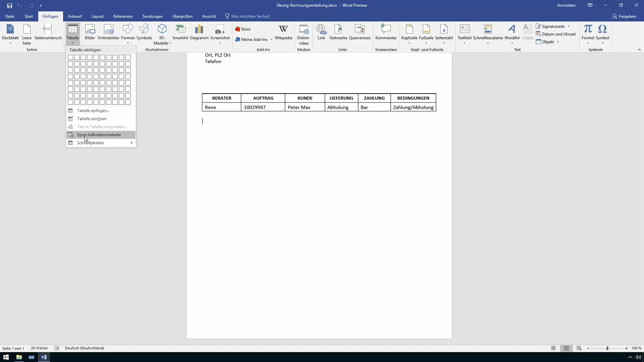The width and height of the screenshot is (644, 362).
Task: Click the zoom slider handle
Action: (x=607, y=348)
